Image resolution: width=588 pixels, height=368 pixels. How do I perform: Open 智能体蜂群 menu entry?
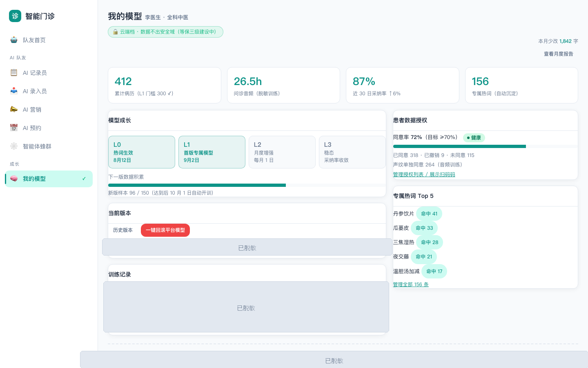pyautogui.click(x=49, y=146)
